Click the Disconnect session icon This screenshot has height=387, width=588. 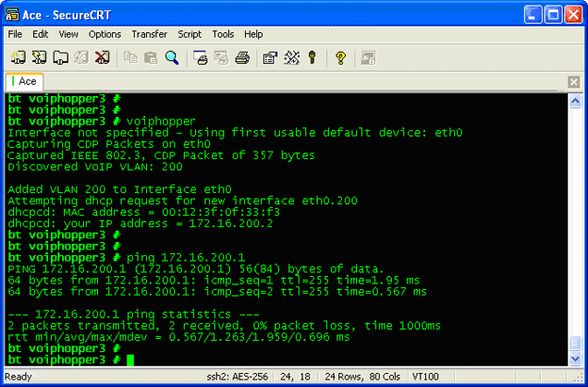tap(102, 57)
